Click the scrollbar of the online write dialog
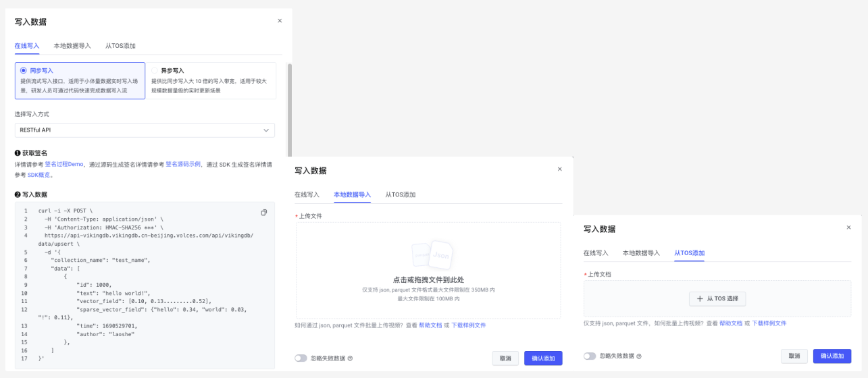 (290, 111)
